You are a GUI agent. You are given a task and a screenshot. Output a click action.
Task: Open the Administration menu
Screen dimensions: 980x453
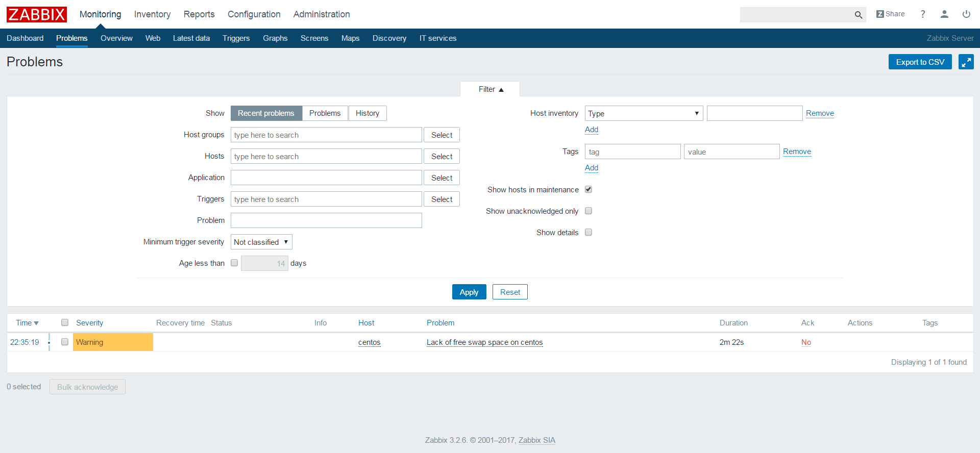click(x=322, y=14)
